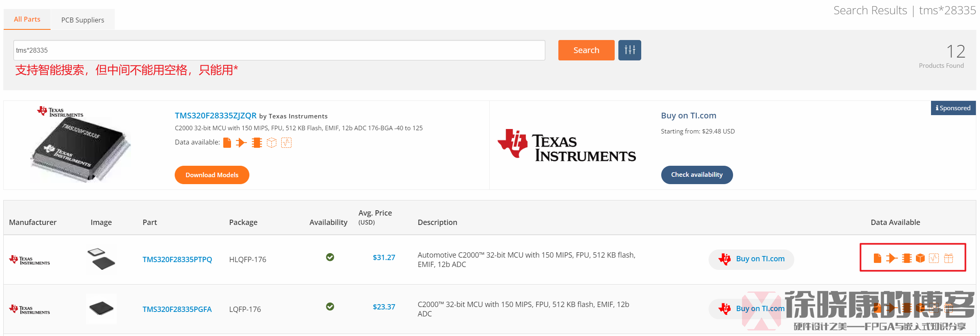Click the gift box icon in TMS320F28335PTPQ row

pos(949,258)
